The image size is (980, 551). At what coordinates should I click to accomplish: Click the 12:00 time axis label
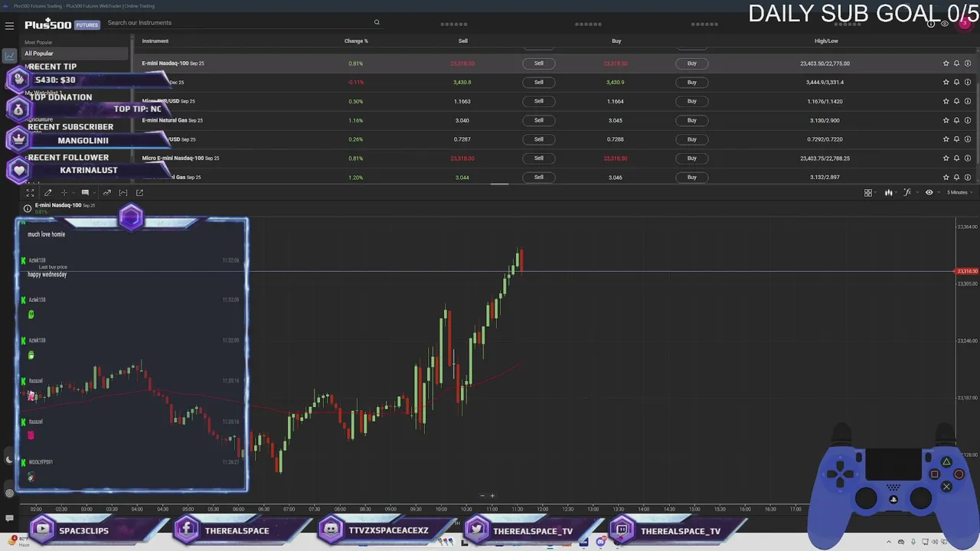542,509
